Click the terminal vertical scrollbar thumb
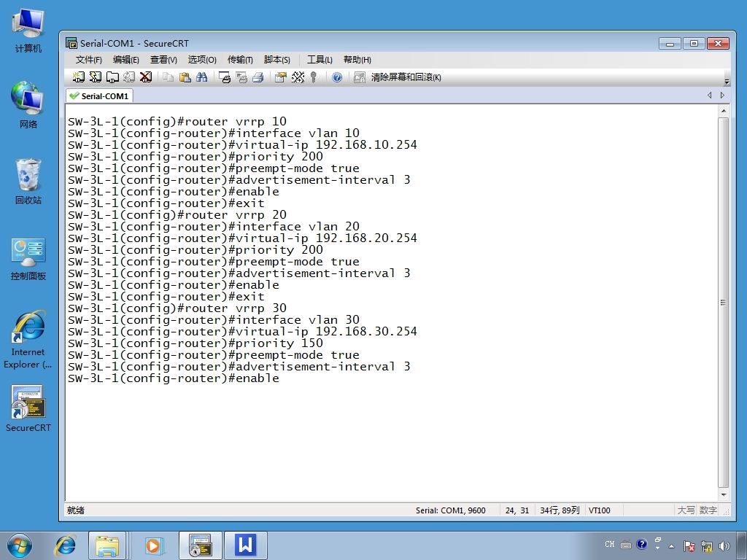The image size is (747, 560). click(x=723, y=303)
